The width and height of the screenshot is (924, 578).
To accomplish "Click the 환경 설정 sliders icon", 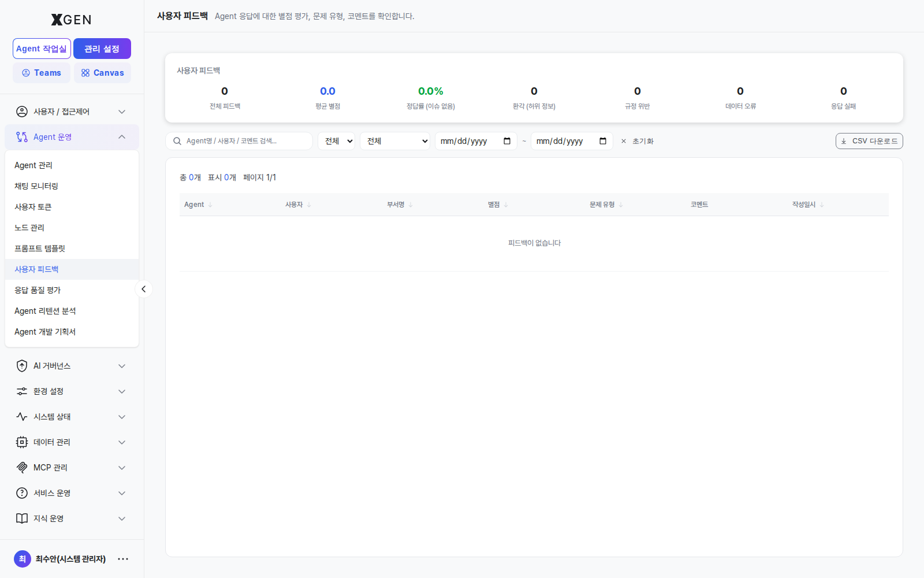I will tap(22, 391).
